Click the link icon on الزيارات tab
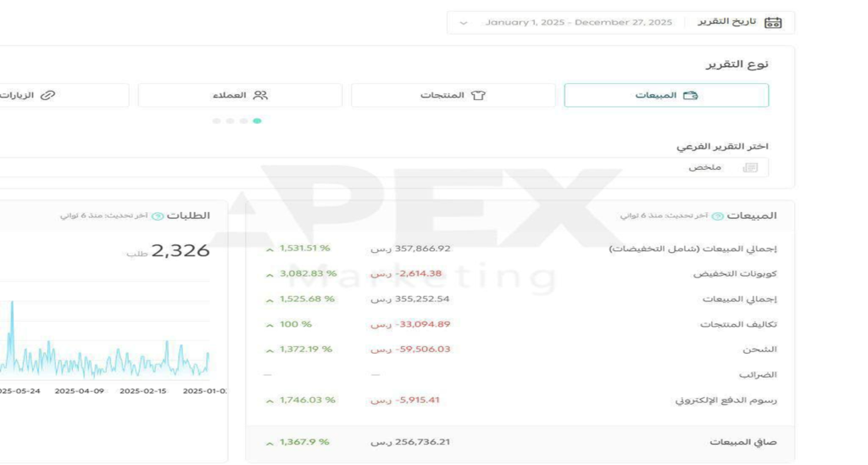 pos(47,96)
